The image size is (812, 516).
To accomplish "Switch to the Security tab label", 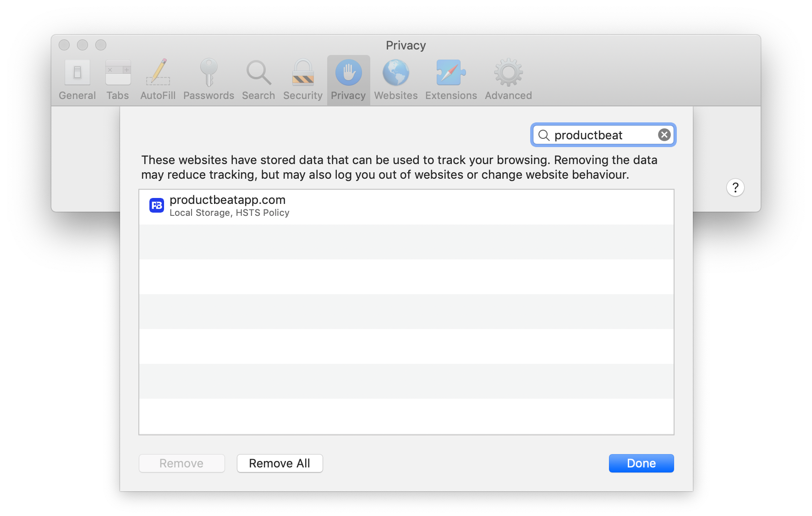I will point(303,95).
